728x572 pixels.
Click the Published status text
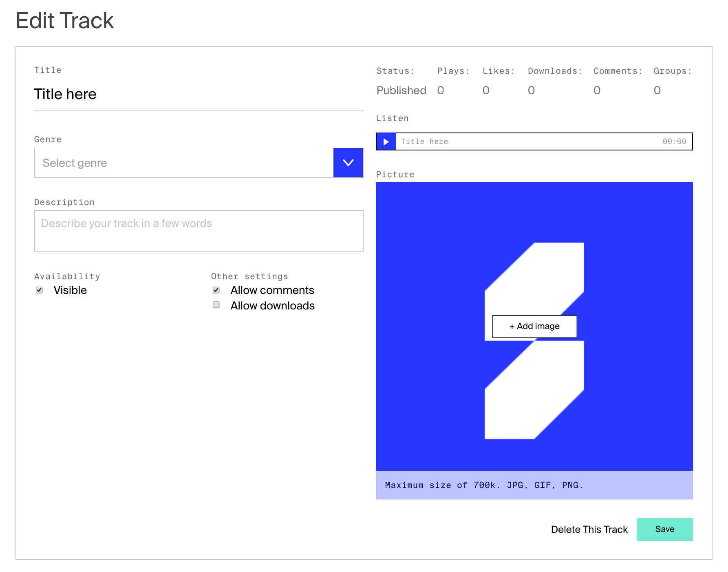tap(401, 90)
